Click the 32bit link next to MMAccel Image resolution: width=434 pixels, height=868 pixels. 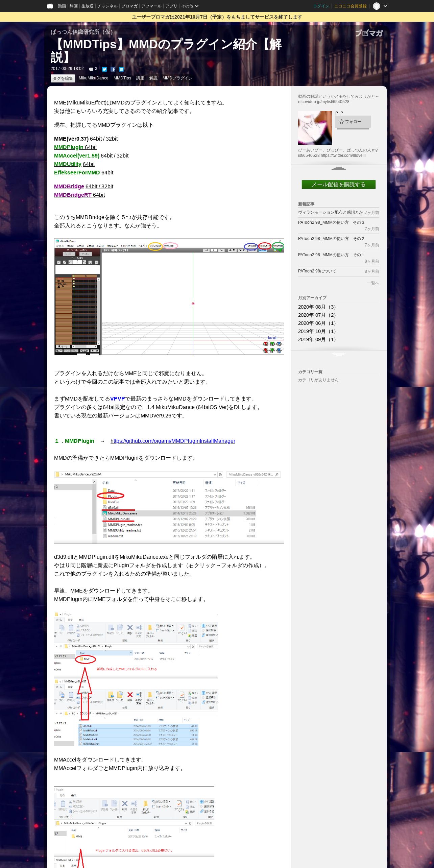pos(122,156)
